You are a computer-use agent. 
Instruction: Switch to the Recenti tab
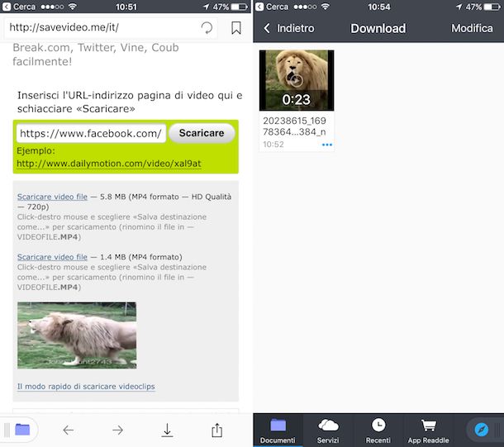(378, 430)
